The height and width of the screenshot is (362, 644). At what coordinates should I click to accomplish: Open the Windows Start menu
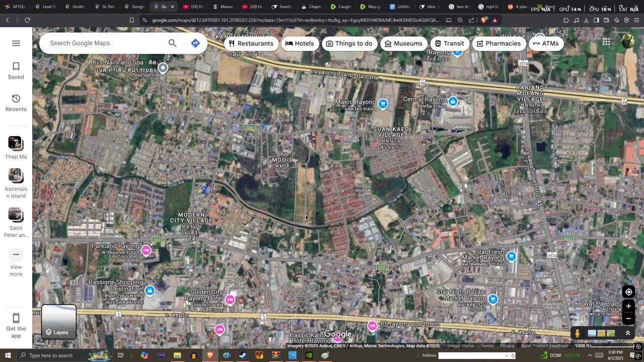tap(8, 355)
